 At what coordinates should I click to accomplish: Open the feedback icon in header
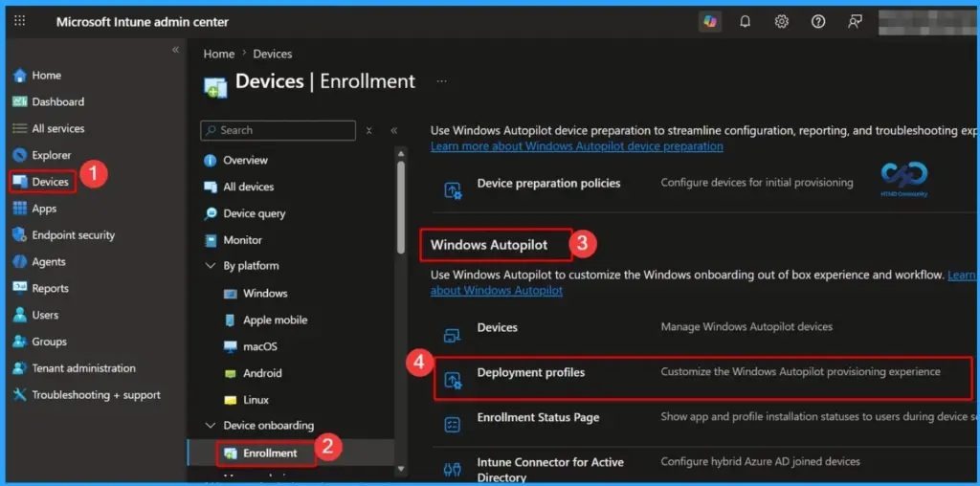pyautogui.click(x=855, y=22)
